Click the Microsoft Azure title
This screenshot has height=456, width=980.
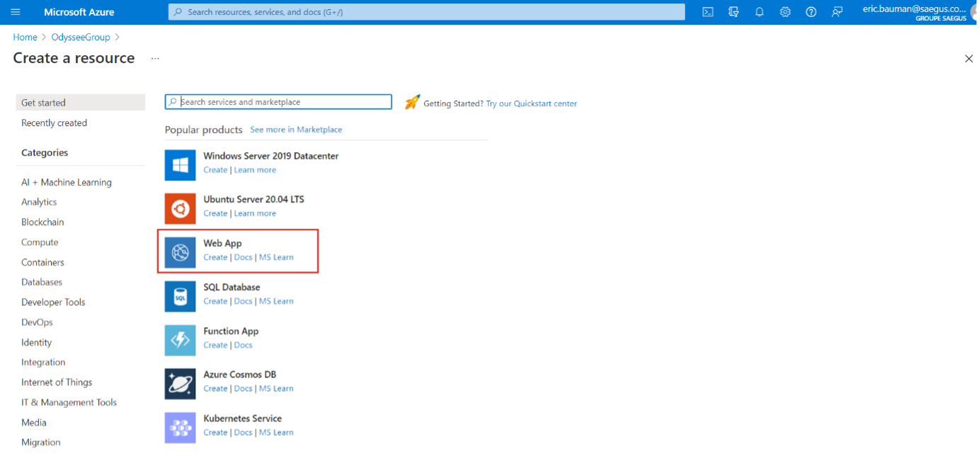pyautogui.click(x=79, y=12)
